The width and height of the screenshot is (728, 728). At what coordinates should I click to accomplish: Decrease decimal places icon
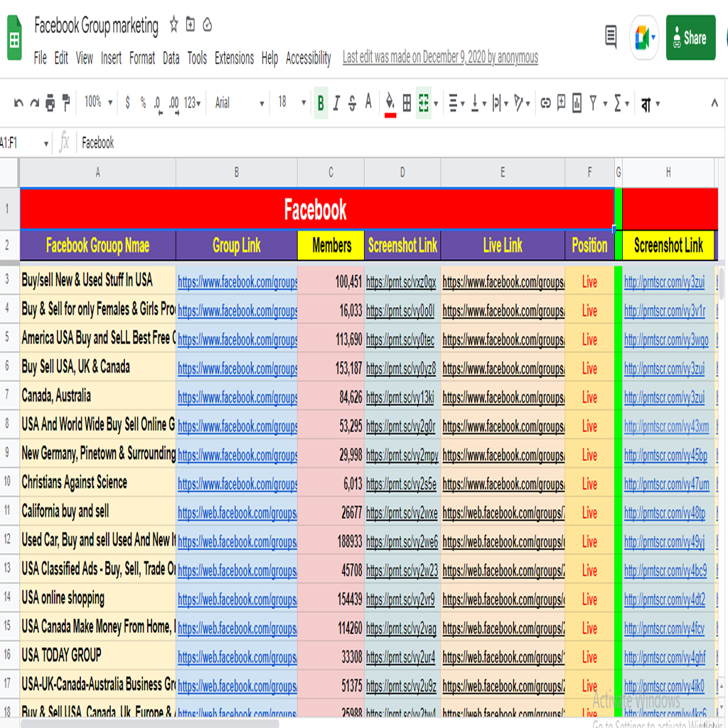[158, 104]
